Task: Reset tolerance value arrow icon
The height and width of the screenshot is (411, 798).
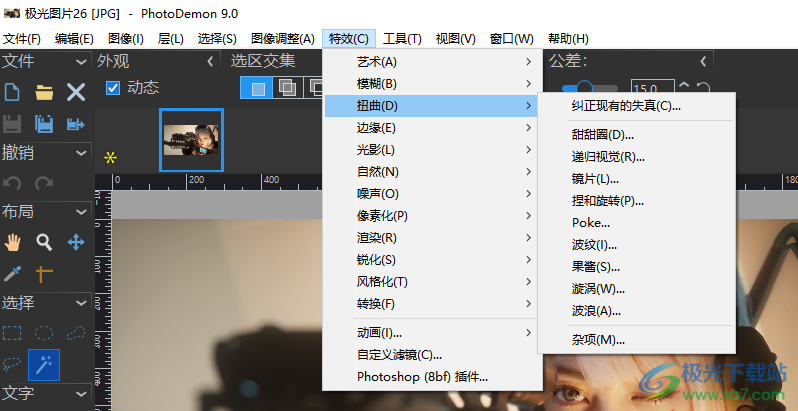Action: pos(703,88)
